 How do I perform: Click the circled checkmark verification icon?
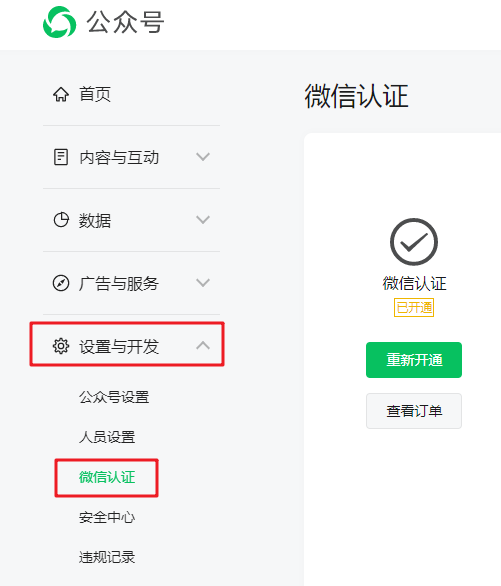pos(414,242)
